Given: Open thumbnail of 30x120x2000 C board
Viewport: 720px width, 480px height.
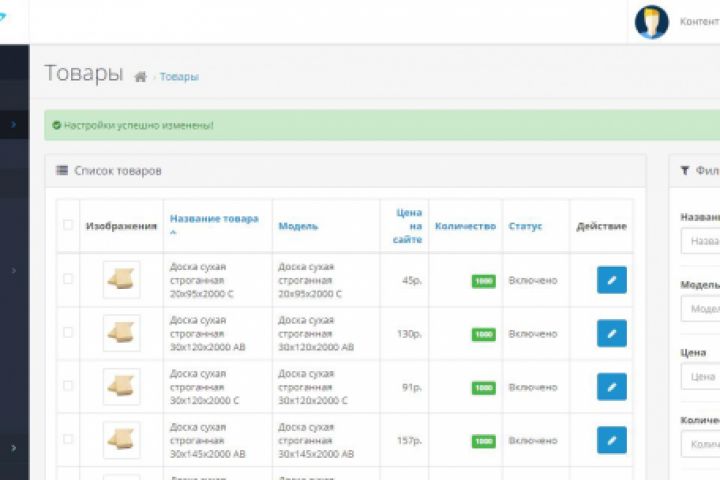Looking at the screenshot, I should tap(121, 387).
